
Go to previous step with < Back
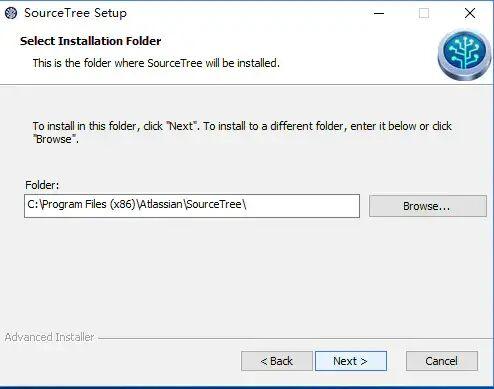coord(277,361)
